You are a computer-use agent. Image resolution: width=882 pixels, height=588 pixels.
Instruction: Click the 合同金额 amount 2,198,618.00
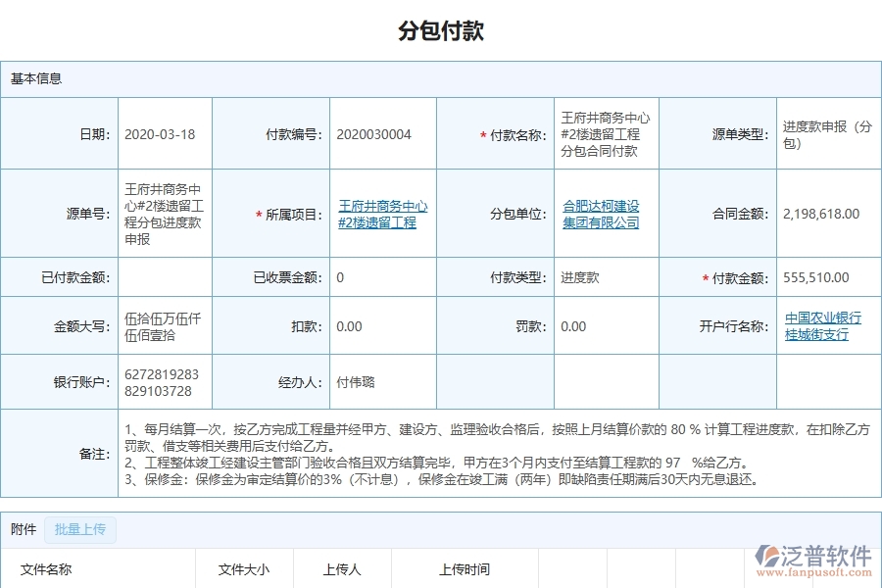click(823, 214)
